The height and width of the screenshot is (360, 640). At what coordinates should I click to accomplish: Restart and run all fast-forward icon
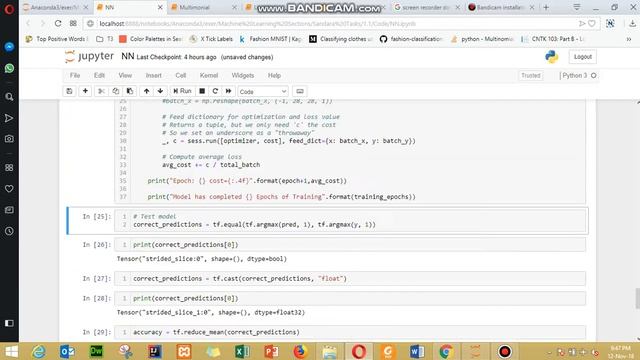click(229, 91)
